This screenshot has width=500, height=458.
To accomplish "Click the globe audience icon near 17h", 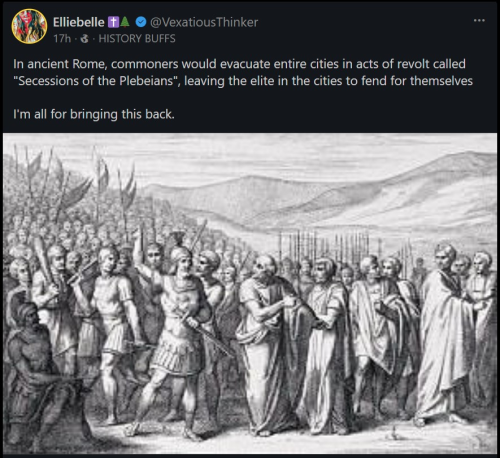I will pyautogui.click(x=85, y=39).
